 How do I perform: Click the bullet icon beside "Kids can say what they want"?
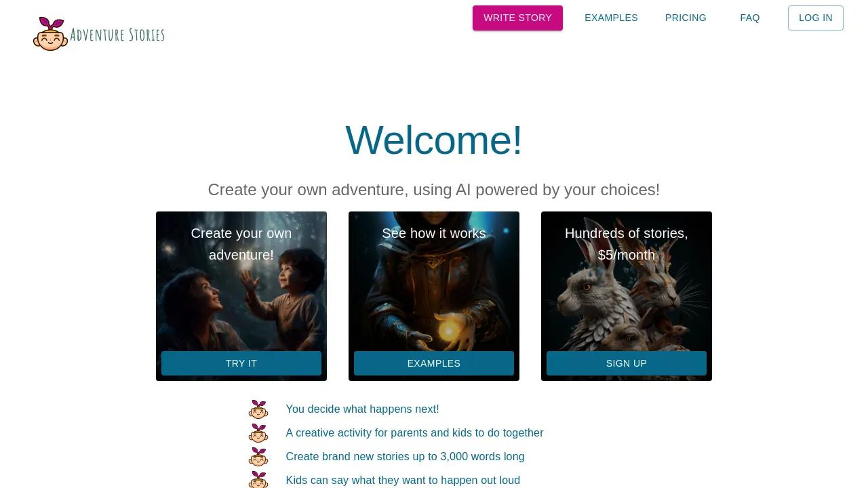(x=258, y=480)
